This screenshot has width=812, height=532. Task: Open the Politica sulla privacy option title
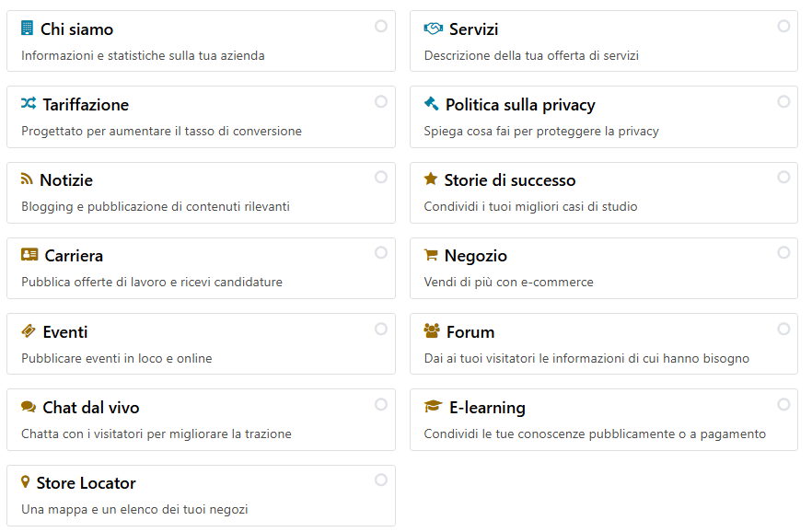[x=520, y=105]
